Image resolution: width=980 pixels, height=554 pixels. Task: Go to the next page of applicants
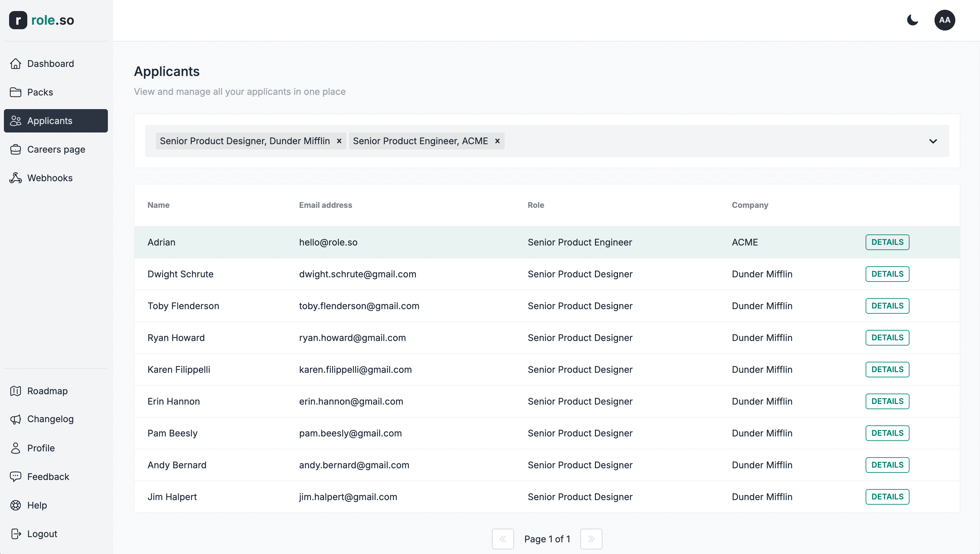click(591, 539)
